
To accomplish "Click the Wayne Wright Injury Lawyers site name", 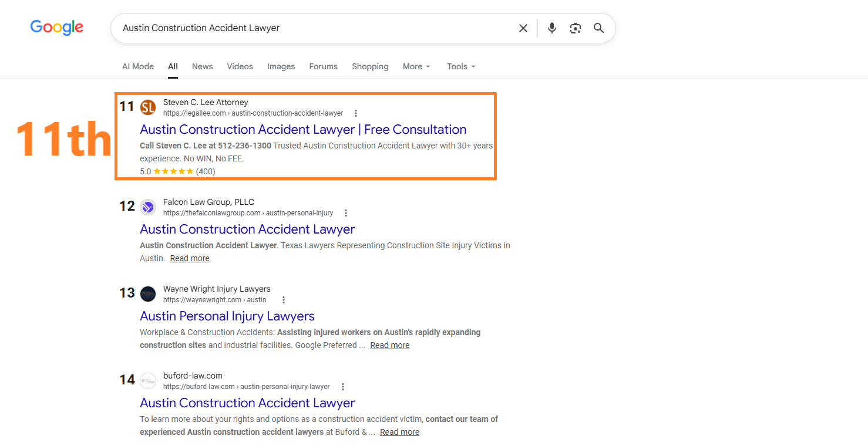I will pyautogui.click(x=217, y=289).
